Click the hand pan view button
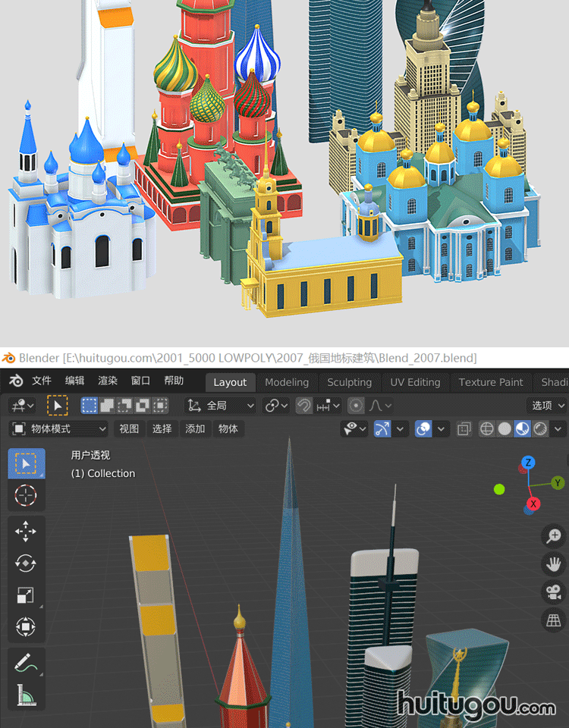The height and width of the screenshot is (728, 569). 553,564
